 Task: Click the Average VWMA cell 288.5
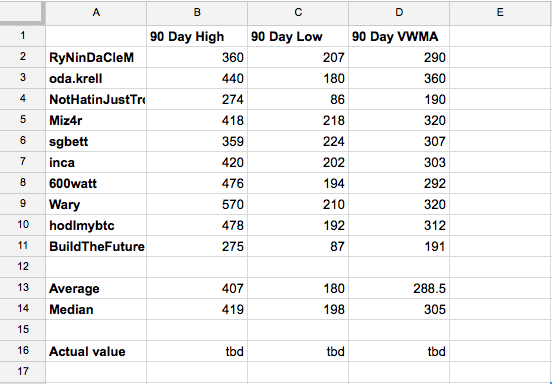click(399, 288)
